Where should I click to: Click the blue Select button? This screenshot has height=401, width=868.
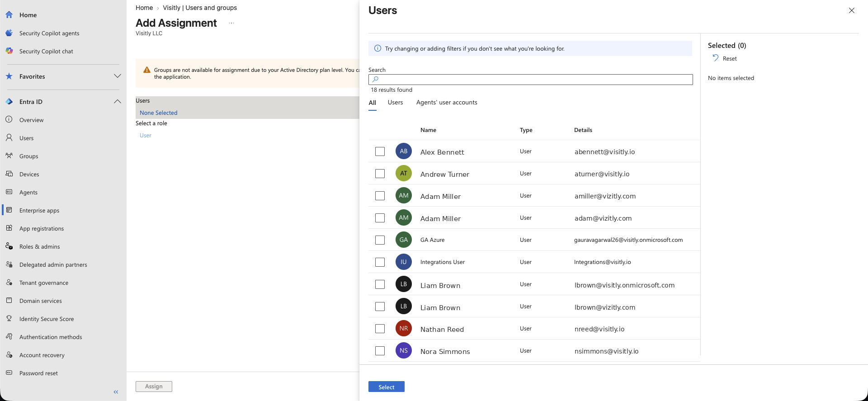point(387,387)
